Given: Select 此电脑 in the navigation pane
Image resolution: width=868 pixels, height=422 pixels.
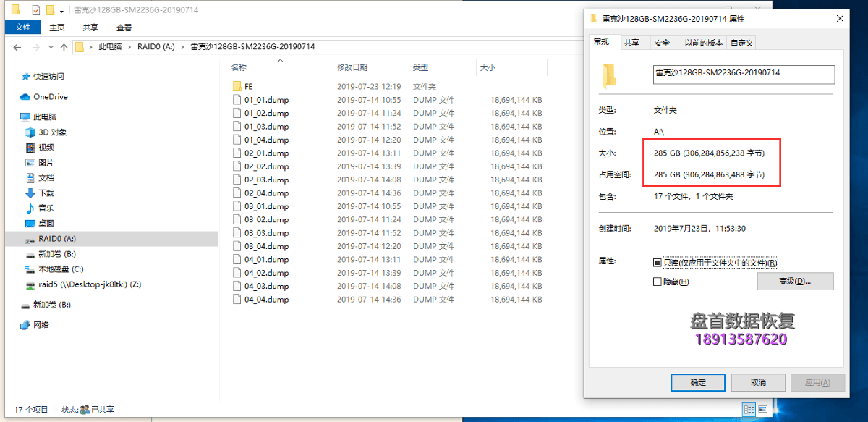Looking at the screenshot, I should (45, 117).
